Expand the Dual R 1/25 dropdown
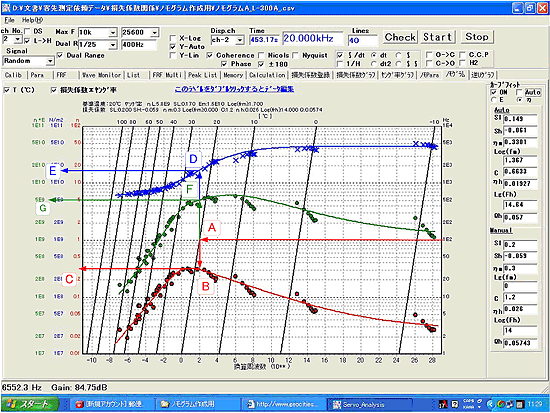Screen dimensions: 550x413 point(113,45)
